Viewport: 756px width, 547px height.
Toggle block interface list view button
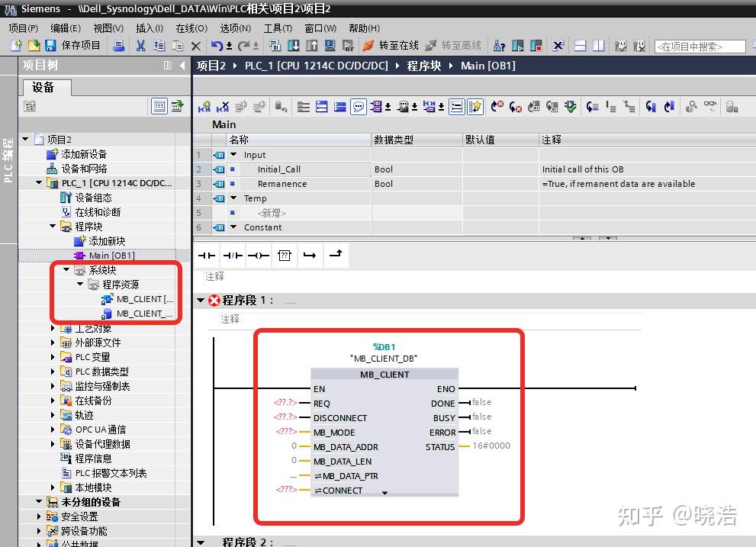(457, 107)
